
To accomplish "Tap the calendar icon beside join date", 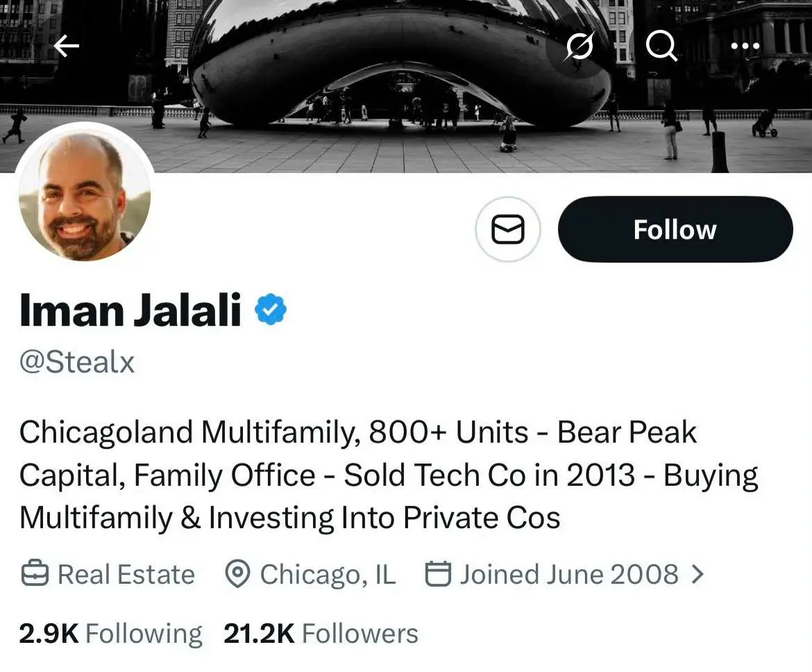I will (x=438, y=575).
